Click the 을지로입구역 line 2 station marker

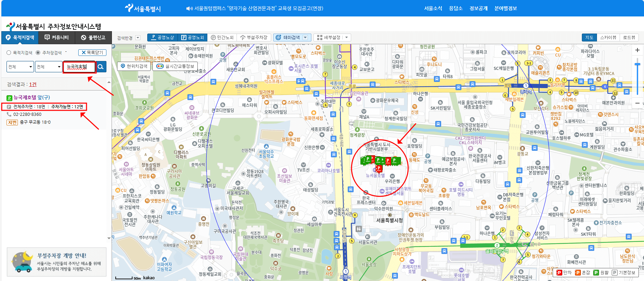click(497, 245)
